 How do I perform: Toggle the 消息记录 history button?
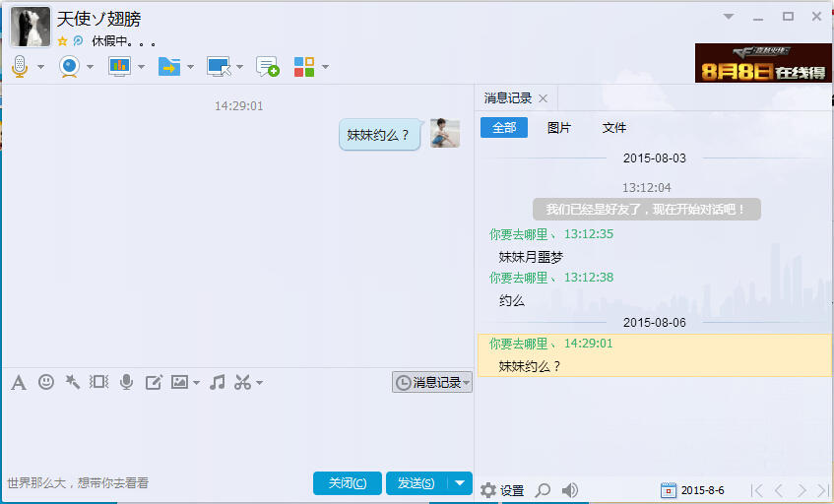click(x=432, y=382)
